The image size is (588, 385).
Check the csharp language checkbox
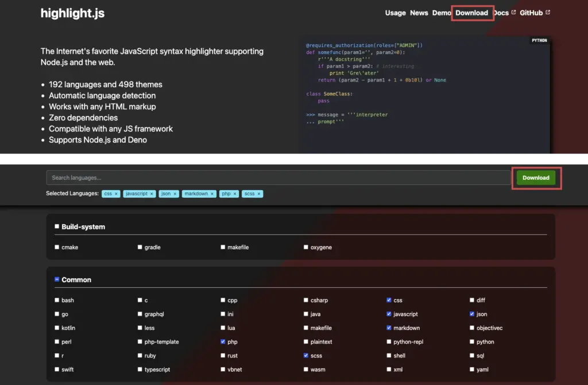306,300
